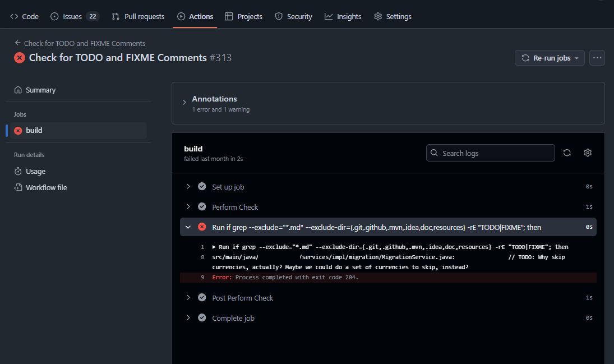This screenshot has width=614, height=364.
Task: Go to the Insights tab
Action: 343,16
